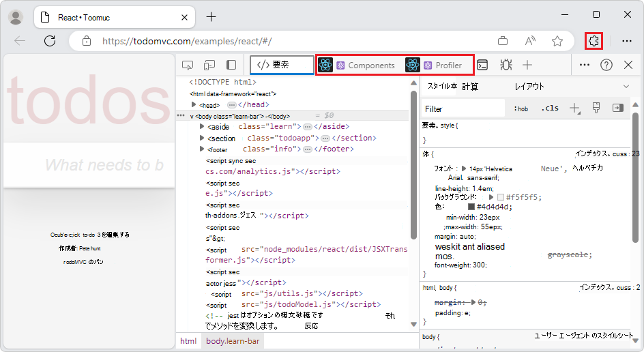This screenshot has height=352, width=644.
Task: Open the React Components tab
Action: (357, 65)
